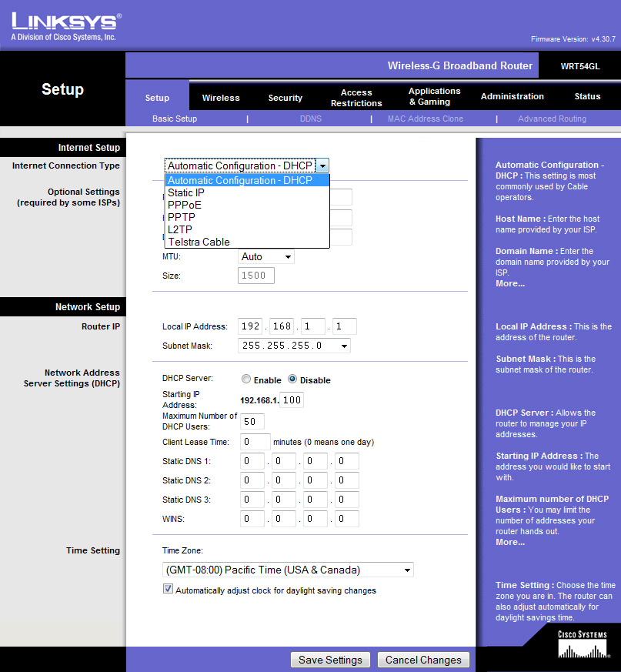
Task: Click last octet of WINS field
Action: click(347, 519)
